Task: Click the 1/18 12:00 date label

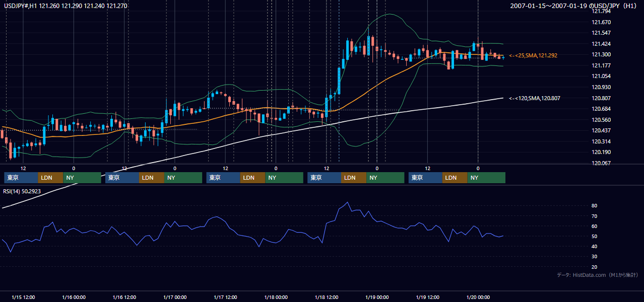Action: (x=327, y=297)
